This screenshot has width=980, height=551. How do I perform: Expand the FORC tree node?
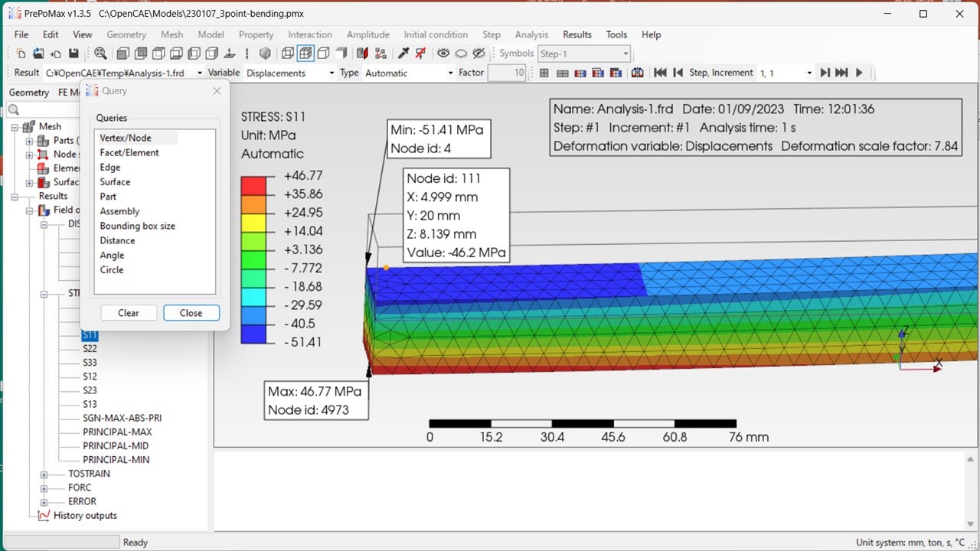click(x=44, y=488)
